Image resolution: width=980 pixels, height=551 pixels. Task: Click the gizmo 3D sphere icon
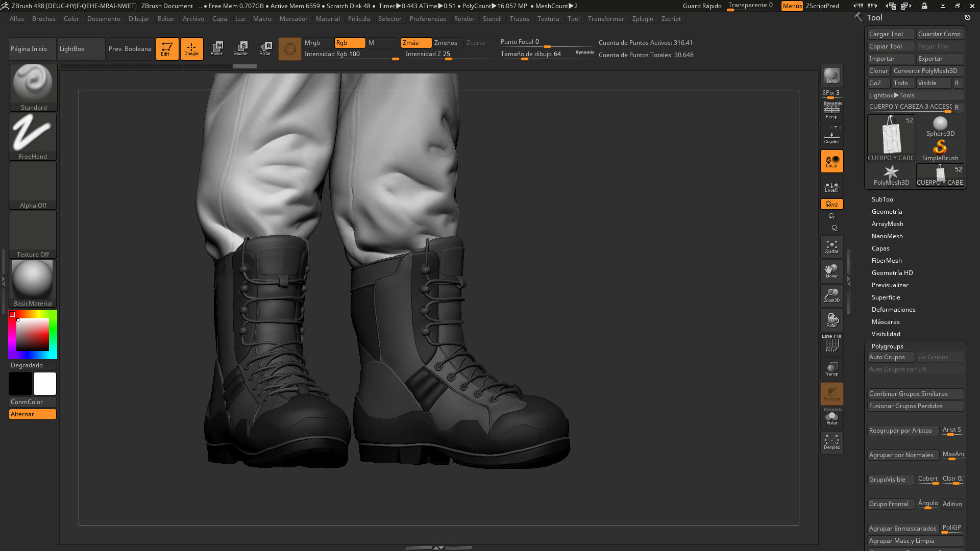tap(290, 49)
